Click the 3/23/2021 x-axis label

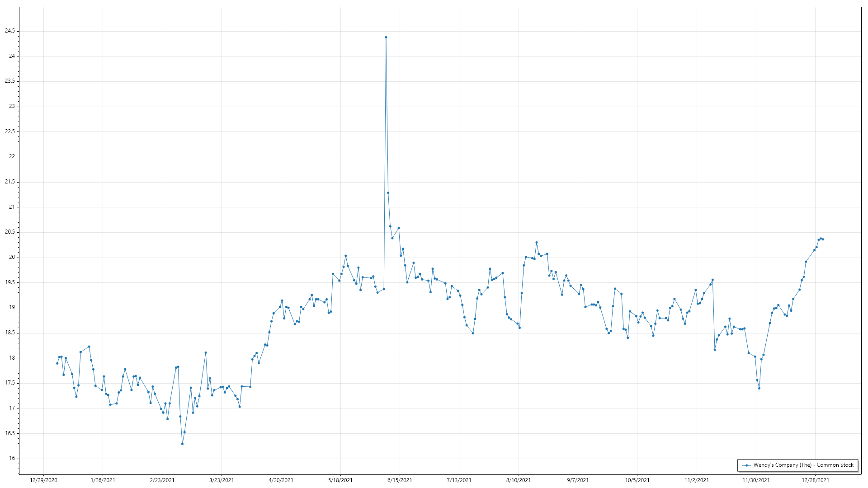point(222,480)
